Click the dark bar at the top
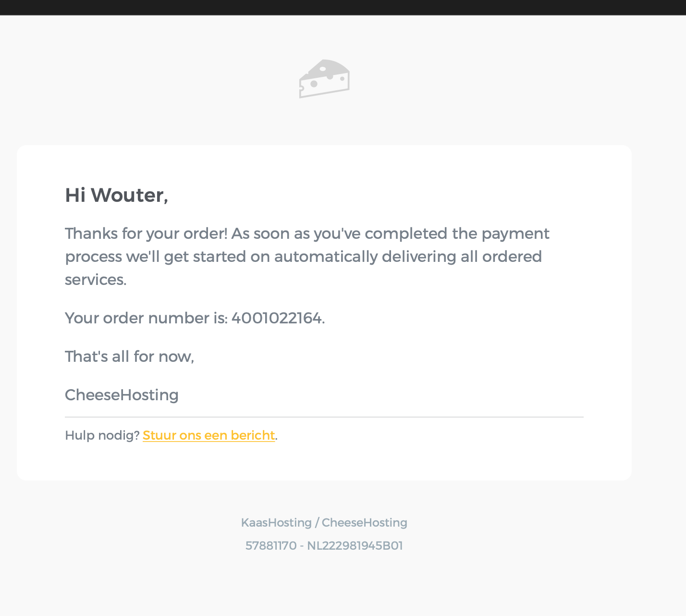Image resolution: width=686 pixels, height=616 pixels. coord(343,7)
